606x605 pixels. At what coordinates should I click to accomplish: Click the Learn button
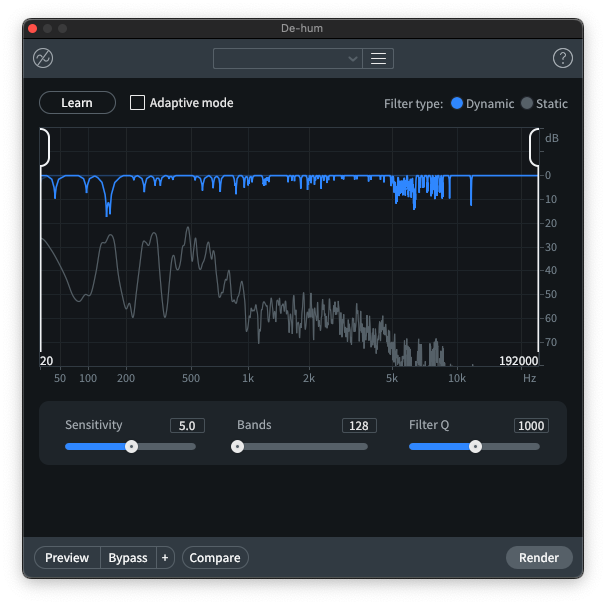[77, 102]
